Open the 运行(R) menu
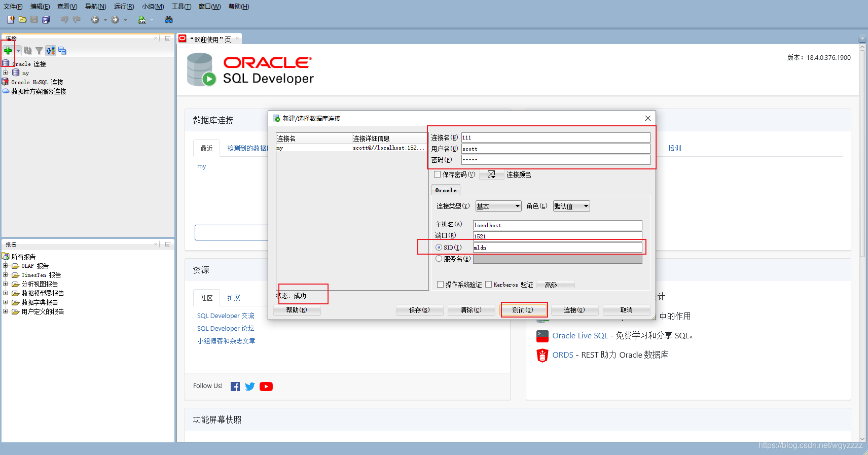 pos(124,7)
